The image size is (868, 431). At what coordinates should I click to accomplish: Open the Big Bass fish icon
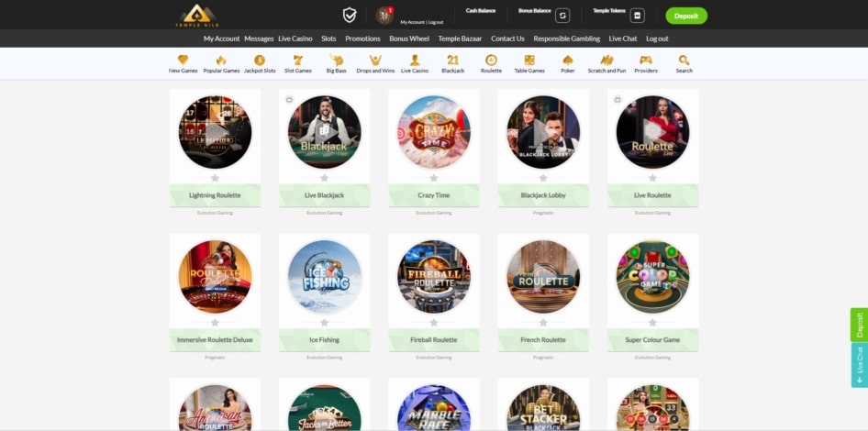pos(336,61)
